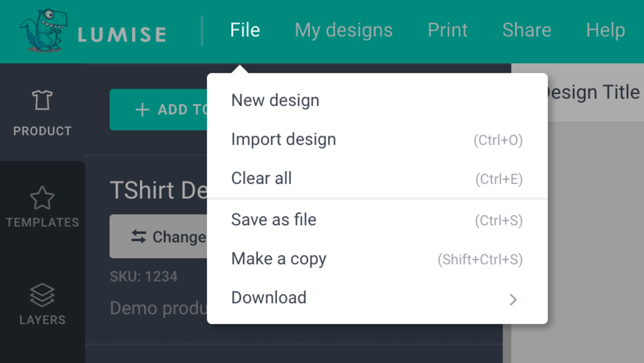The height and width of the screenshot is (363, 644).
Task: Open the My designs menu
Action: 343,30
